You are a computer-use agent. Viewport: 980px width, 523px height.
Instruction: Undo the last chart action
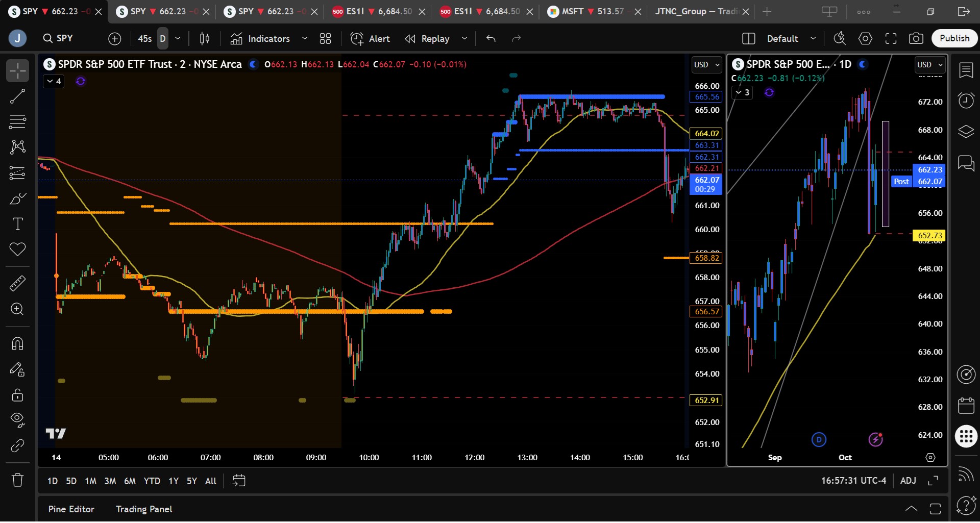click(x=491, y=38)
